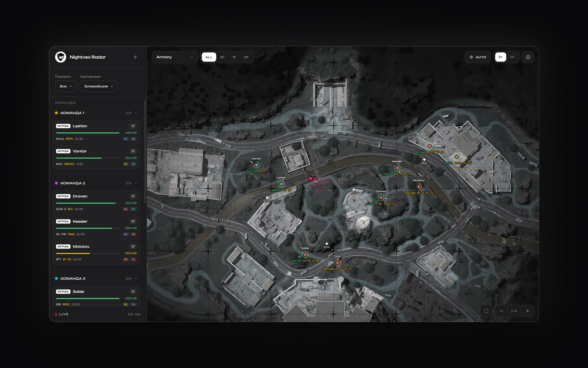Open the LeeYan player card
The height and width of the screenshot is (368, 588).
point(96,132)
